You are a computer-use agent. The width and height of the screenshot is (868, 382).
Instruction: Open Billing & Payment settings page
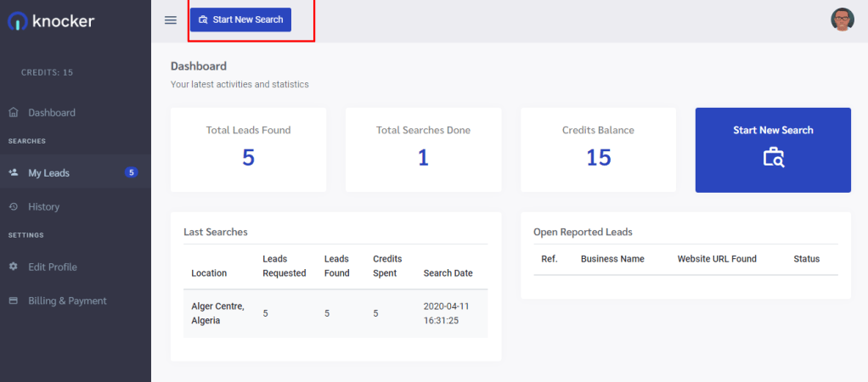tap(68, 301)
